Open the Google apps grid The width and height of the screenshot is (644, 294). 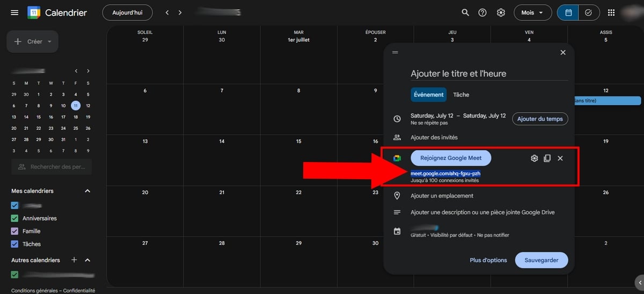[x=611, y=12]
